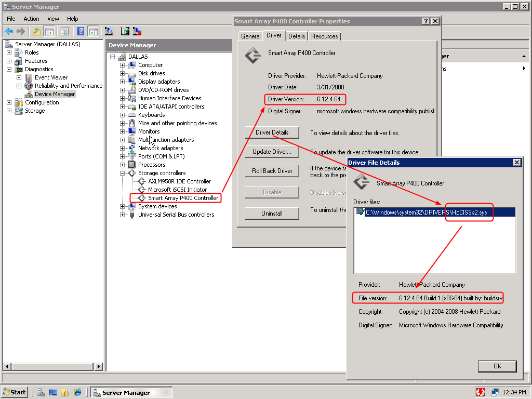Screen dimensions: 532x399
Task: Expand the Features node
Action: 9,61
